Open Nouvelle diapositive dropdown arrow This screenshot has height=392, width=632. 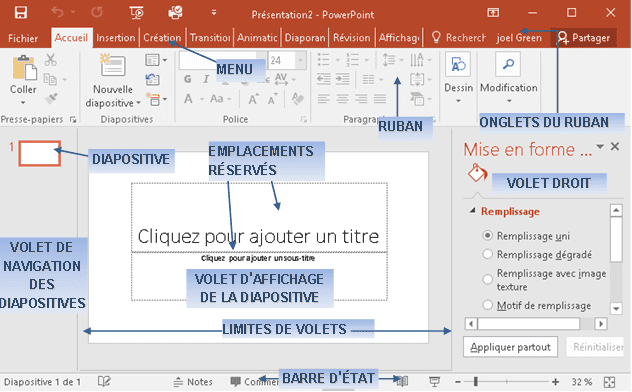[x=138, y=103]
